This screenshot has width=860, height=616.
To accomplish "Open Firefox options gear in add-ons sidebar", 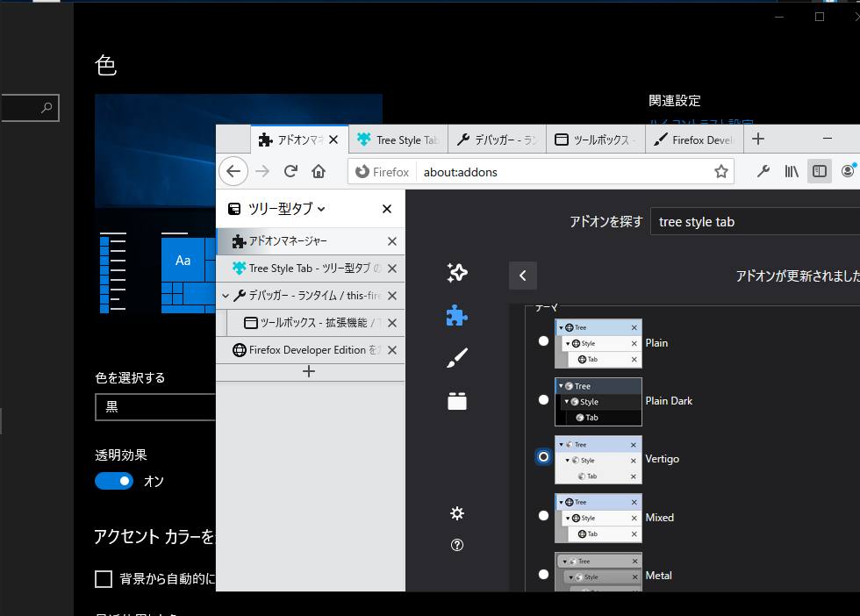I will pyautogui.click(x=457, y=513).
